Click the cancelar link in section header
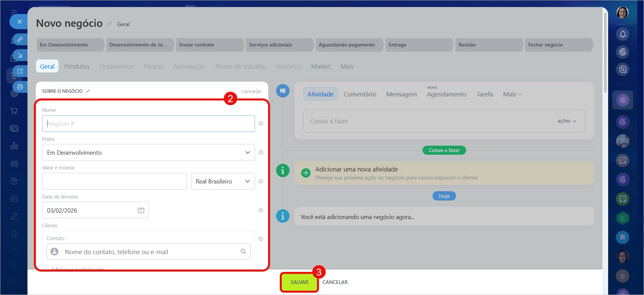The image size is (644, 295). (x=251, y=91)
